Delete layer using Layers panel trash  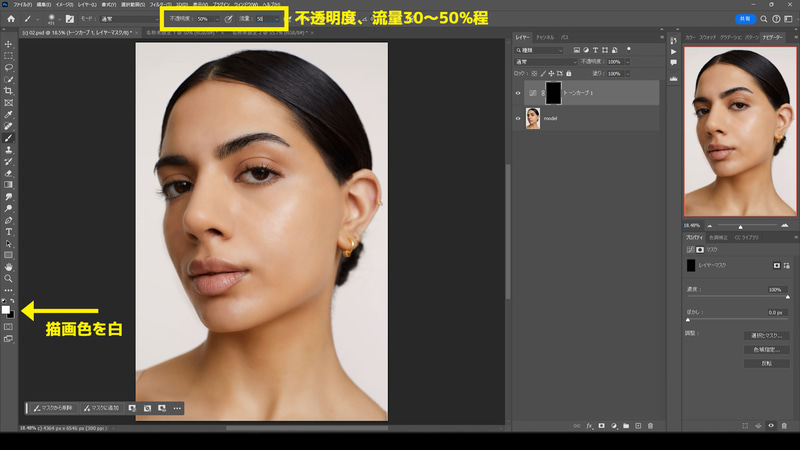coord(651,426)
